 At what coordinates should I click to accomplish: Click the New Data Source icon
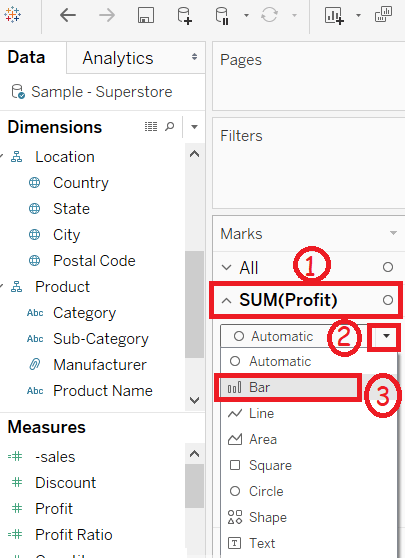pyautogui.click(x=184, y=16)
